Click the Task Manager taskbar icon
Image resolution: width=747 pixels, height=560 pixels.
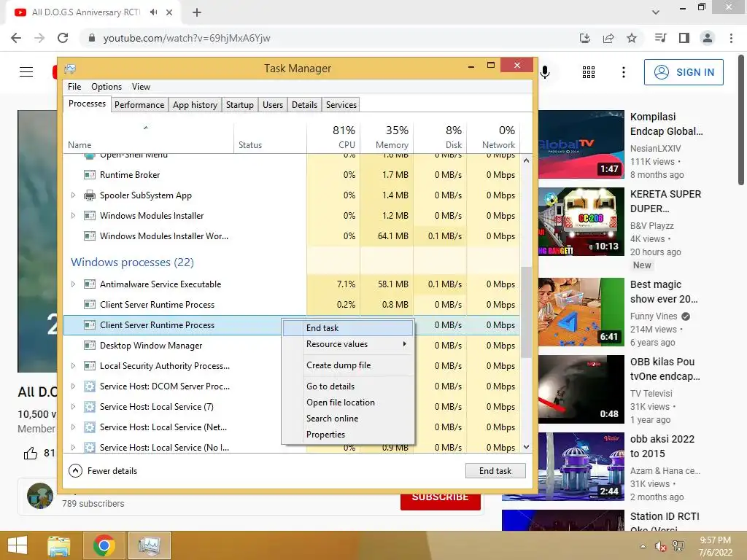click(x=149, y=545)
